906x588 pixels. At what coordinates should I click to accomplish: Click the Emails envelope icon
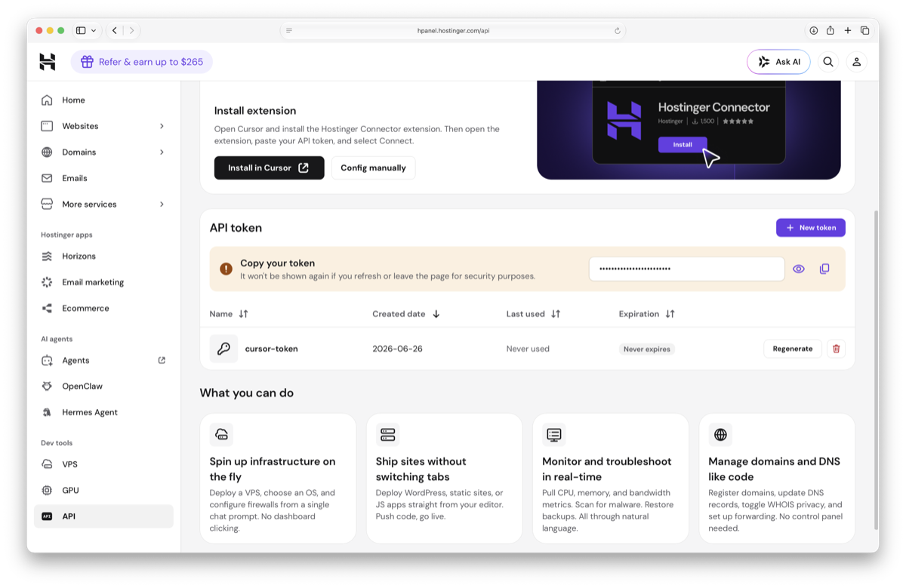[47, 178]
